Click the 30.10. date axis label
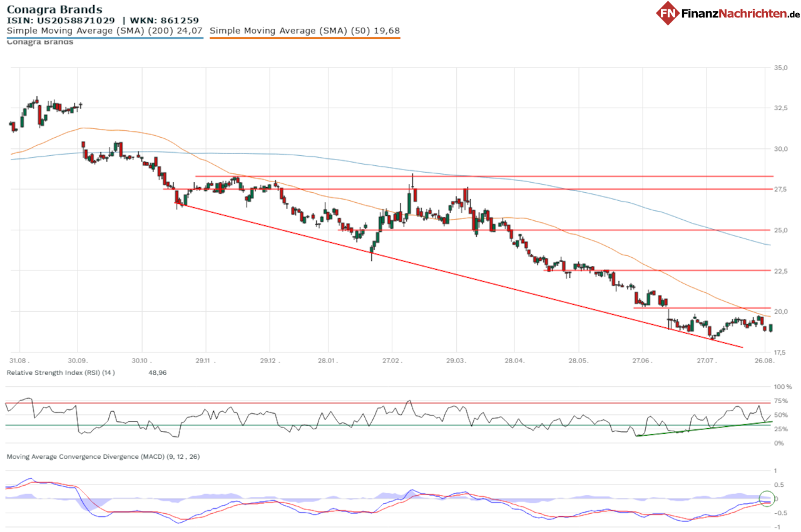 [142, 361]
